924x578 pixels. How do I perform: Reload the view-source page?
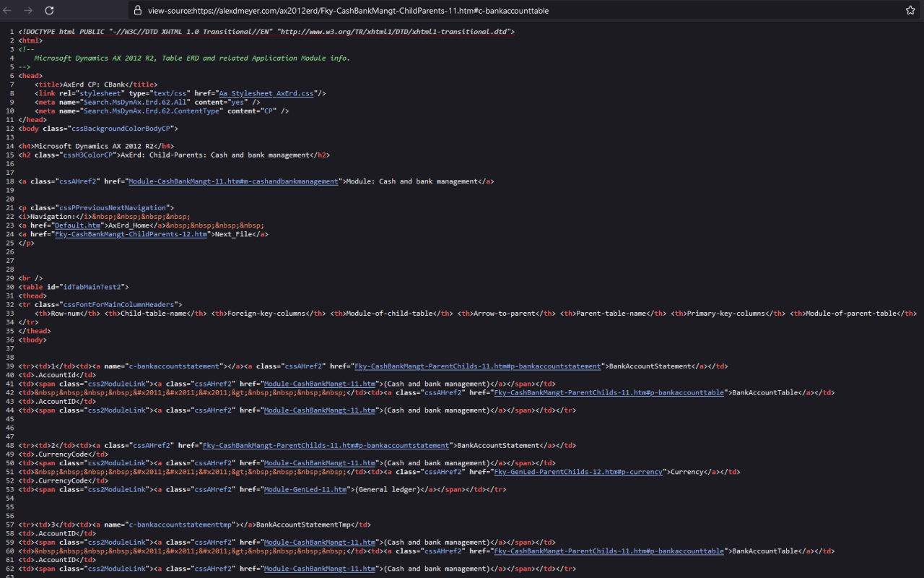pos(49,11)
